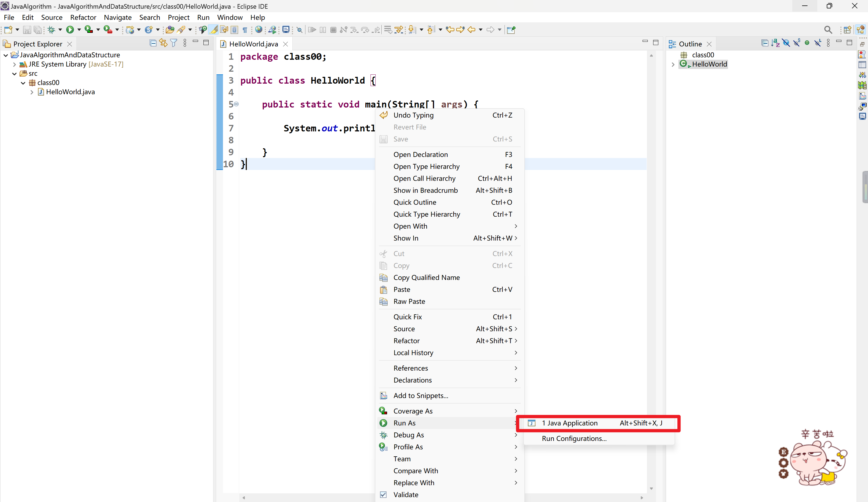Click the Coverage run toolbar icon
Image resolution: width=868 pixels, height=502 pixels.
click(x=89, y=30)
